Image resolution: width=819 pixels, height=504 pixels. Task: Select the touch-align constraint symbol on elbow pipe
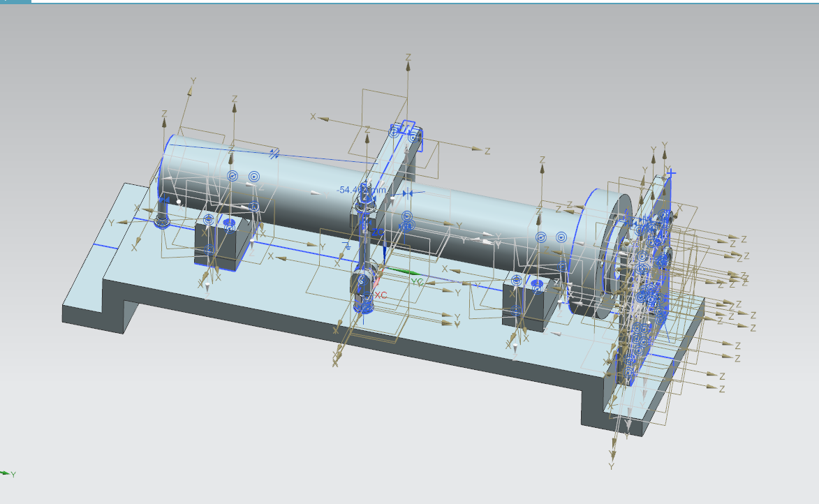[x=164, y=200]
